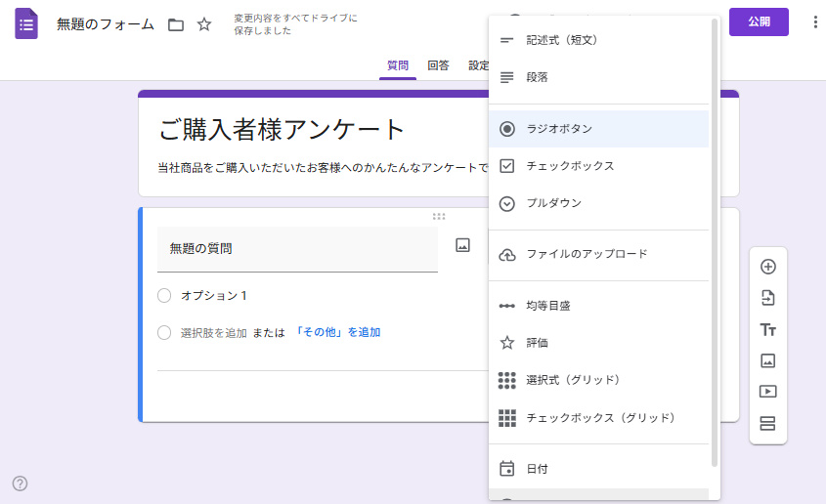The height and width of the screenshot is (504, 826).
Task: Star the form with star icon
Action: (204, 24)
